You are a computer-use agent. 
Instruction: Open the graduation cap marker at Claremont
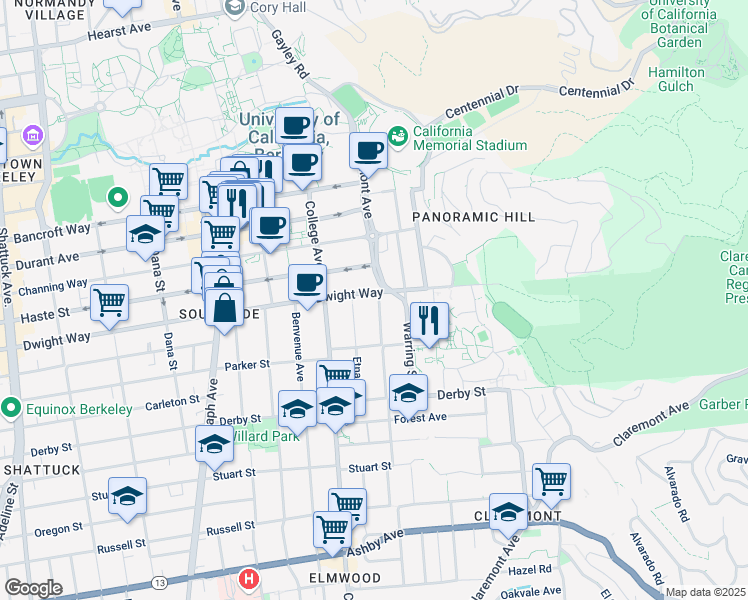[508, 513]
